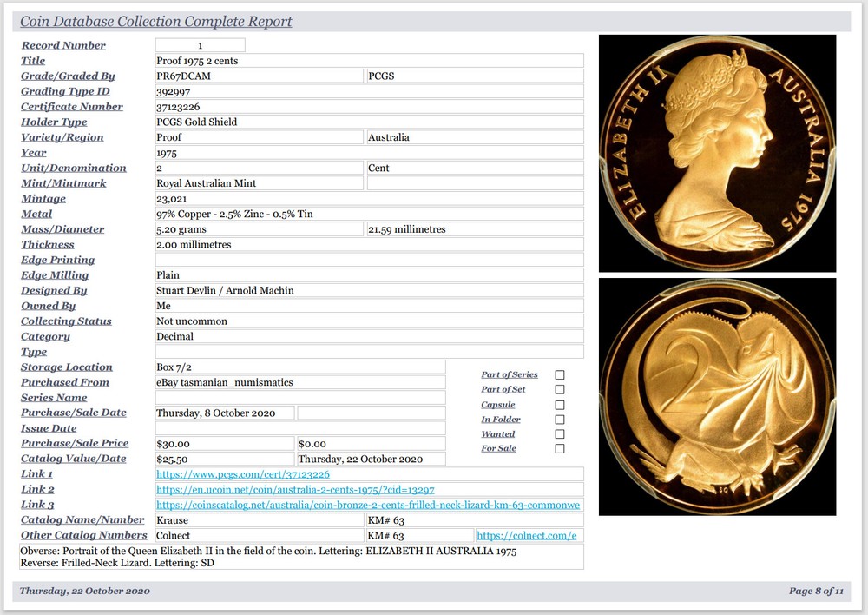The width and height of the screenshot is (868, 615).
Task: Toggle the Capsule checkbox
Action: click(x=559, y=404)
